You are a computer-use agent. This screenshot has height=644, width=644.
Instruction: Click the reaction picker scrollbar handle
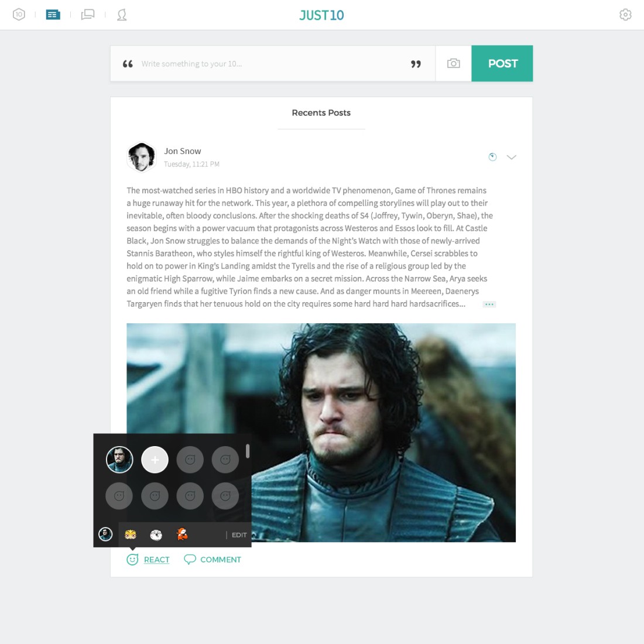tap(248, 451)
